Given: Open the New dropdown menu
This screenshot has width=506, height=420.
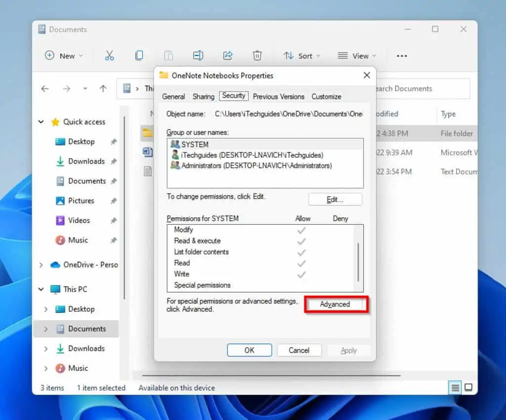Looking at the screenshot, I should click(64, 56).
